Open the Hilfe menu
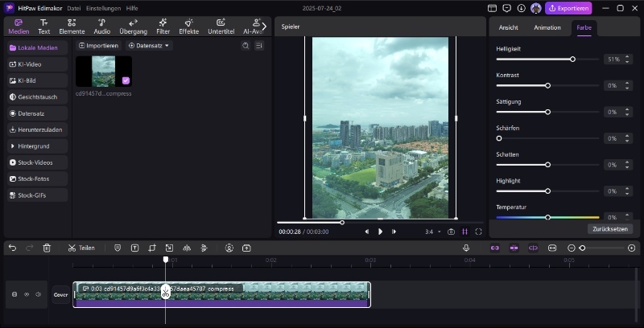Screen dimensions: 644x328 click(x=132, y=8)
